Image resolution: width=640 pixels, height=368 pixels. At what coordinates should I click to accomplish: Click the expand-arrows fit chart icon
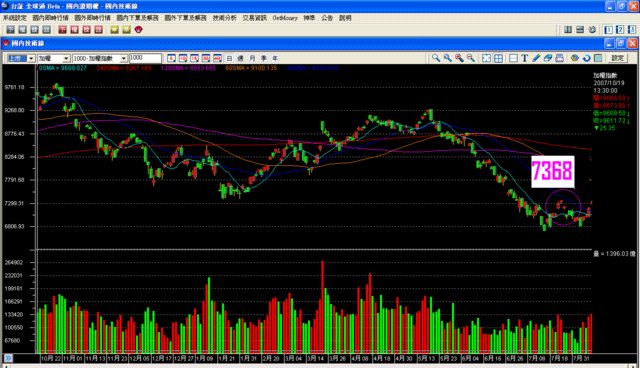tap(486, 58)
